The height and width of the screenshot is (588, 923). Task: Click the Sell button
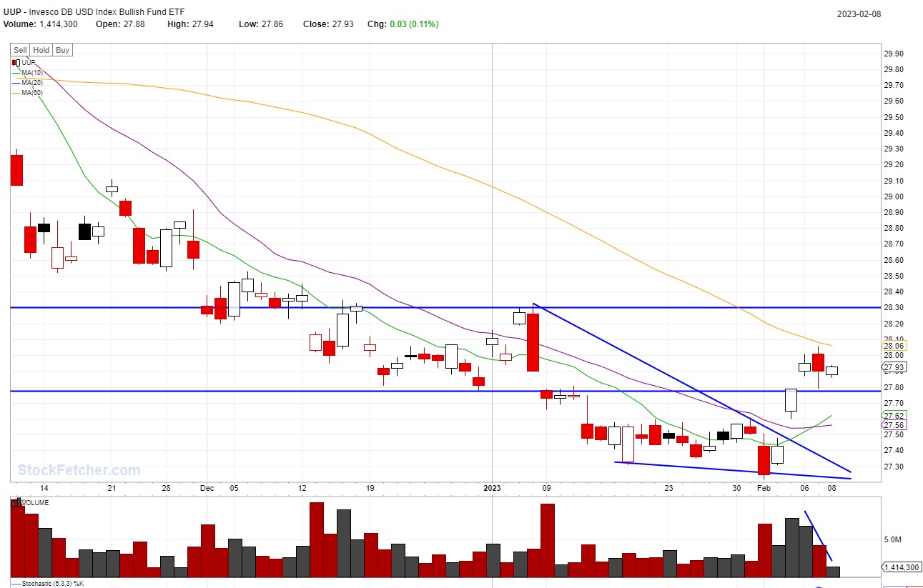21,50
